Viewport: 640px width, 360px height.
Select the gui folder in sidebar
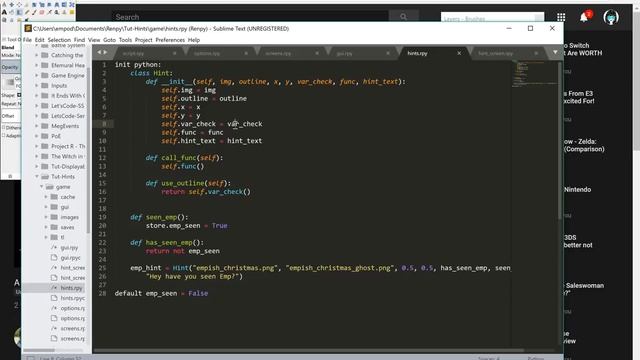click(64, 207)
